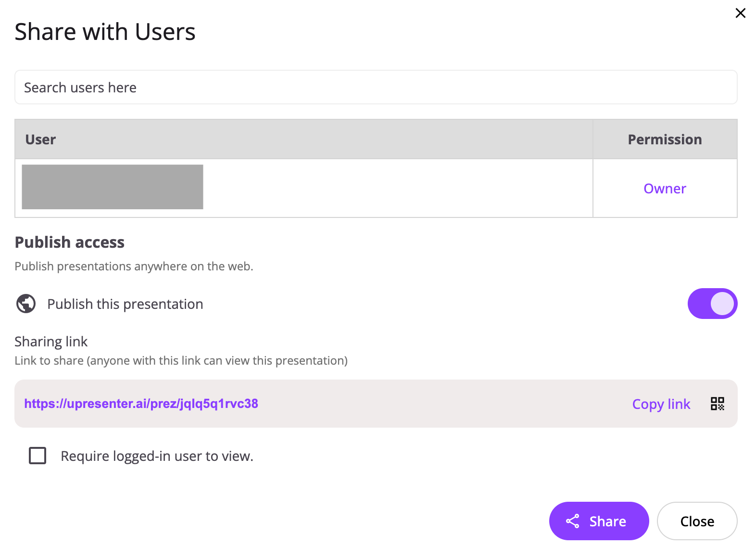
Task: Open the upresenter.ai sharing URL
Action: click(141, 404)
